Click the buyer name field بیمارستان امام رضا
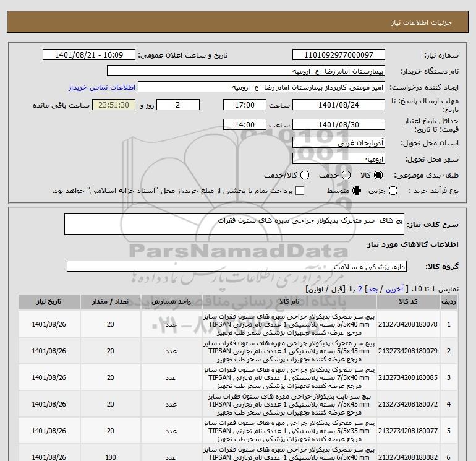Image resolution: width=476 pixels, height=461 pixels. coord(246,71)
